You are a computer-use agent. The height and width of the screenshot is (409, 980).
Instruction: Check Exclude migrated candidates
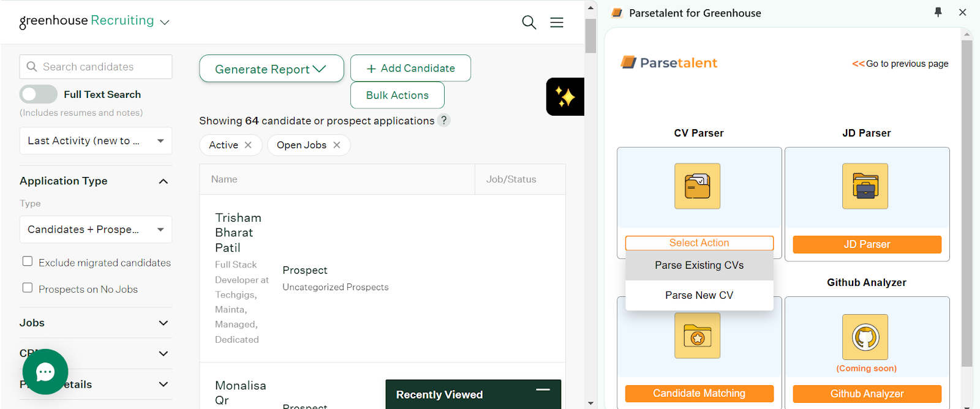pyautogui.click(x=28, y=261)
